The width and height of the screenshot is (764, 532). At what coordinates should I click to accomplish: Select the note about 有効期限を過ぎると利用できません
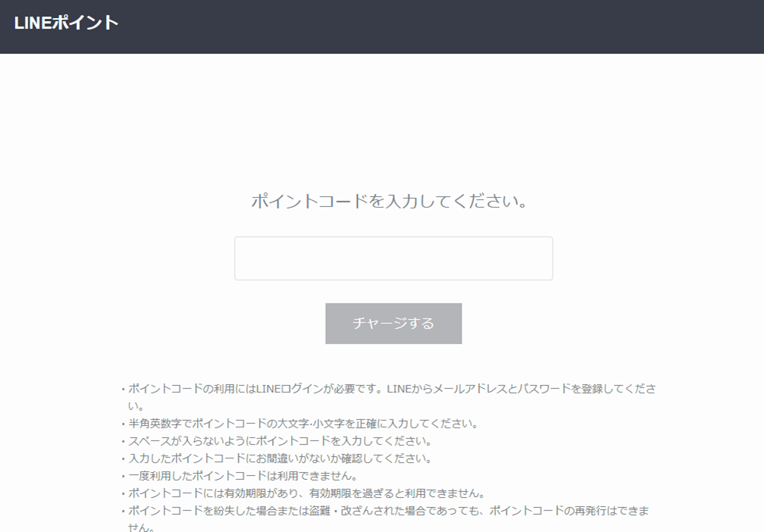[x=303, y=493]
